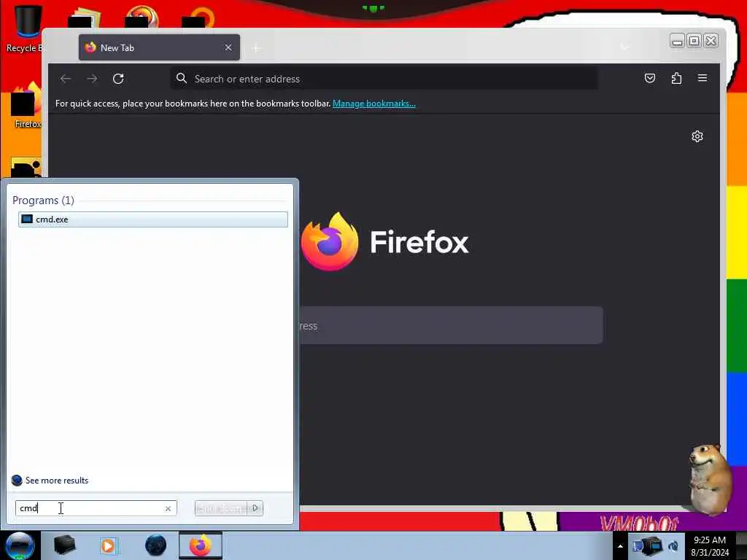Open the Start orb
The image size is (747, 560).
(20, 545)
